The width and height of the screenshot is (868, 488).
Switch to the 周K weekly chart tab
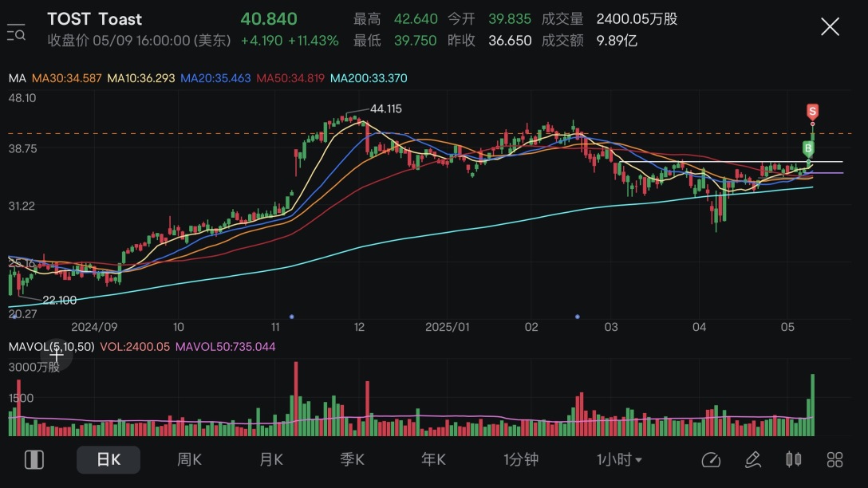(x=189, y=459)
